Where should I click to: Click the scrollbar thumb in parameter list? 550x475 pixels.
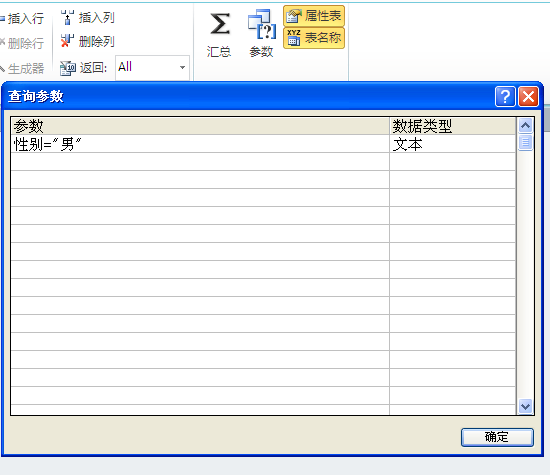[525, 142]
